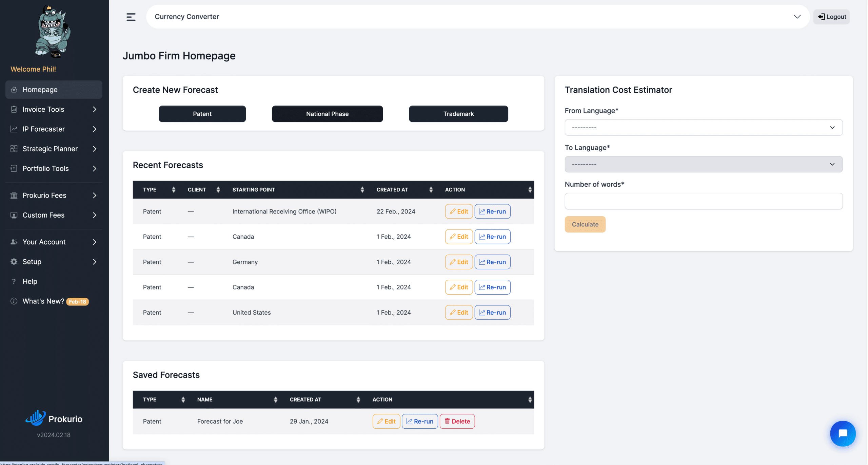Create a new Patent forecast
This screenshot has height=465, width=868.
pos(202,114)
